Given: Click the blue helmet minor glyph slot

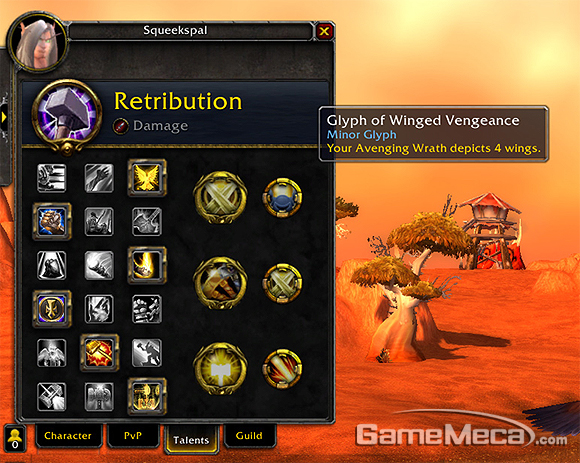Looking at the screenshot, I should coord(282,198).
